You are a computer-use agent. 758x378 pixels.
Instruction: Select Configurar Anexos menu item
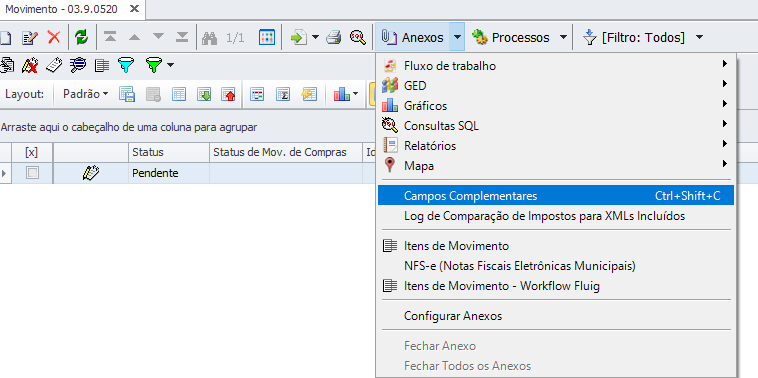point(556,316)
